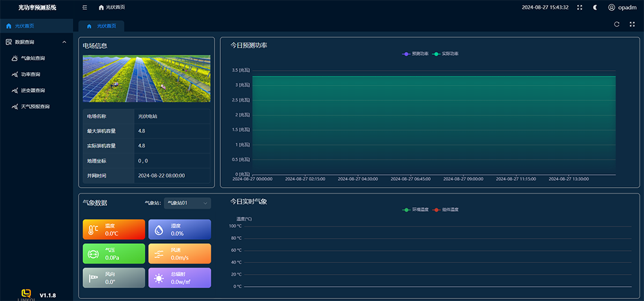The height and width of the screenshot is (301, 644).
Task: Click the refresh icon in the tab bar
Action: (x=616, y=24)
